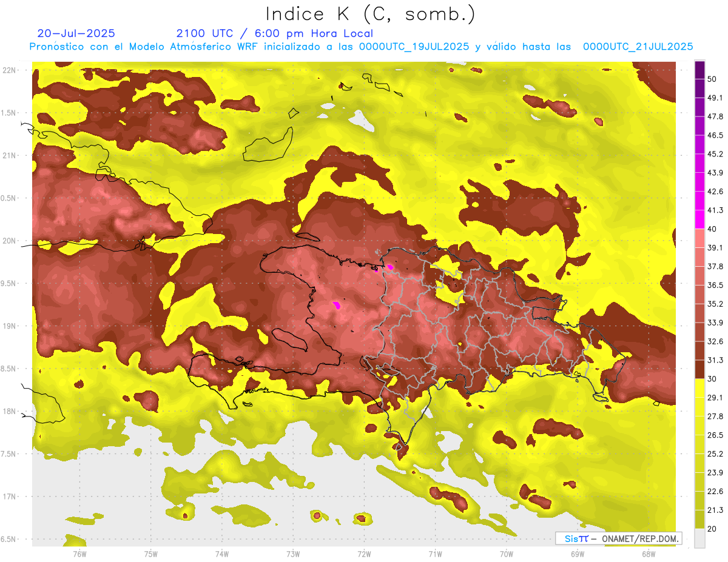This screenshot has height=562, width=728.
Task: Click the 35.2 value on the color scale
Action: coord(715,304)
